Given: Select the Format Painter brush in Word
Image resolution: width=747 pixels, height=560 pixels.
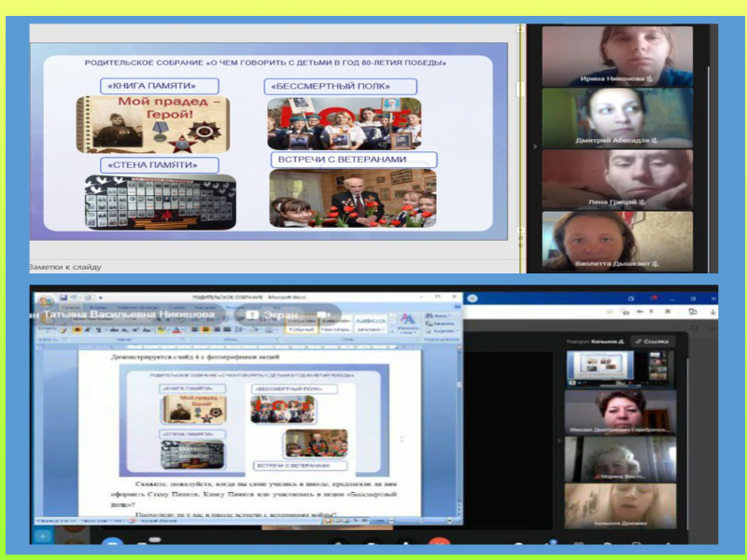Looking at the screenshot, I should [63, 330].
